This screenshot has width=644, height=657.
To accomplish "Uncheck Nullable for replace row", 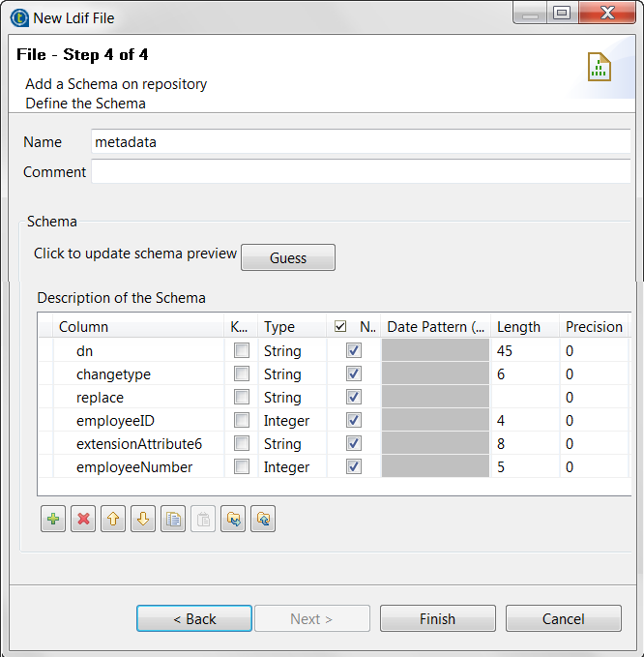I will coord(354,397).
